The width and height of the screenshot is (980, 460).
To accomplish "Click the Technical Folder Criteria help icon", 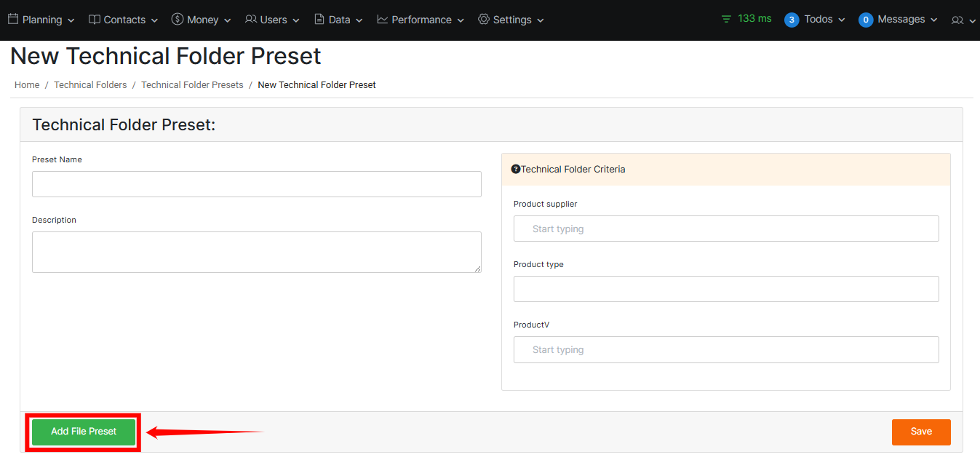I will tap(516, 169).
